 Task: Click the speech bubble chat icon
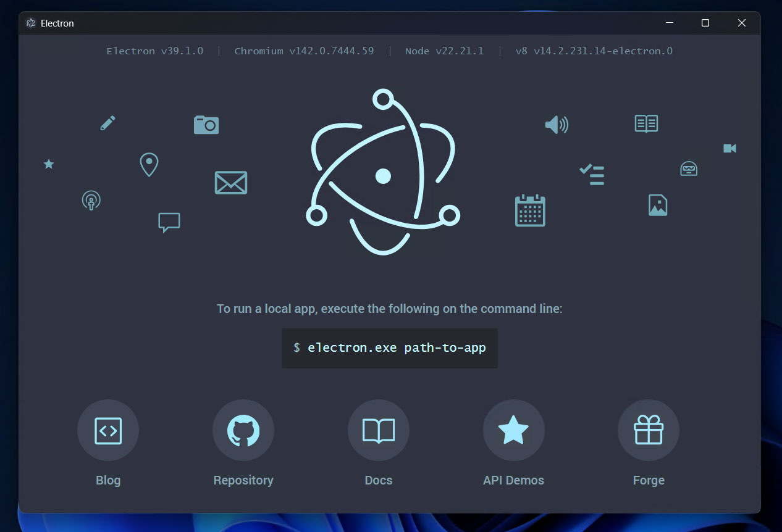pos(169,222)
